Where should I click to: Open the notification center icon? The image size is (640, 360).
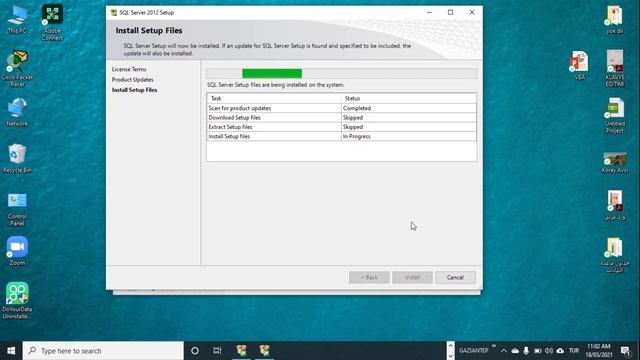[625, 351]
